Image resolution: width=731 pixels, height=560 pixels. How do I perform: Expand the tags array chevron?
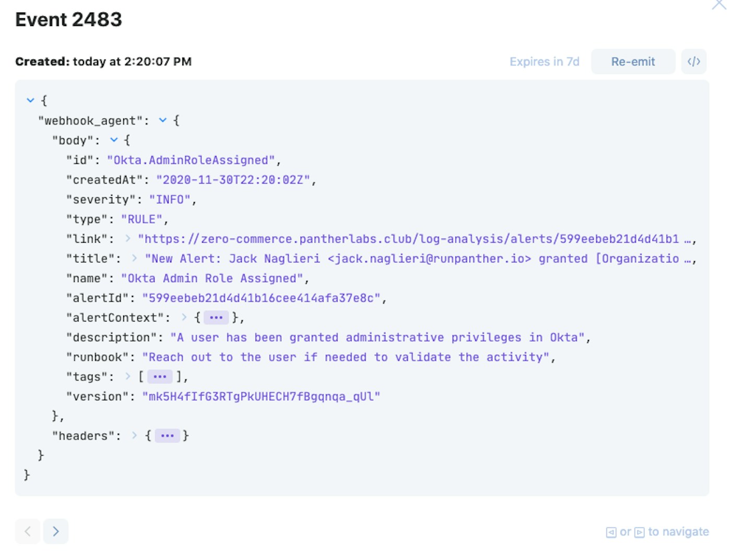click(128, 376)
